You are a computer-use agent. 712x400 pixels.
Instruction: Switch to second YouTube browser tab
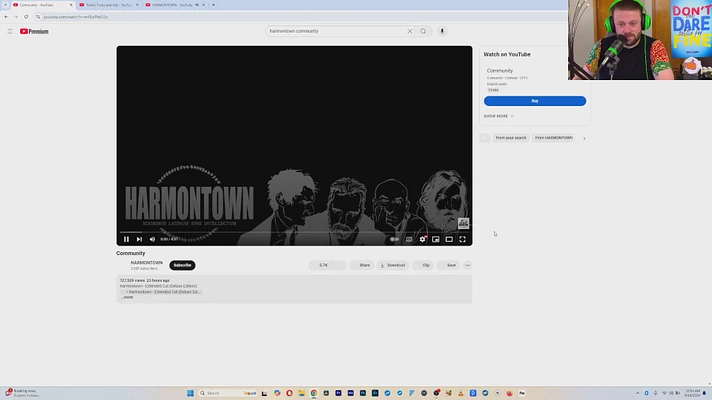(x=109, y=5)
